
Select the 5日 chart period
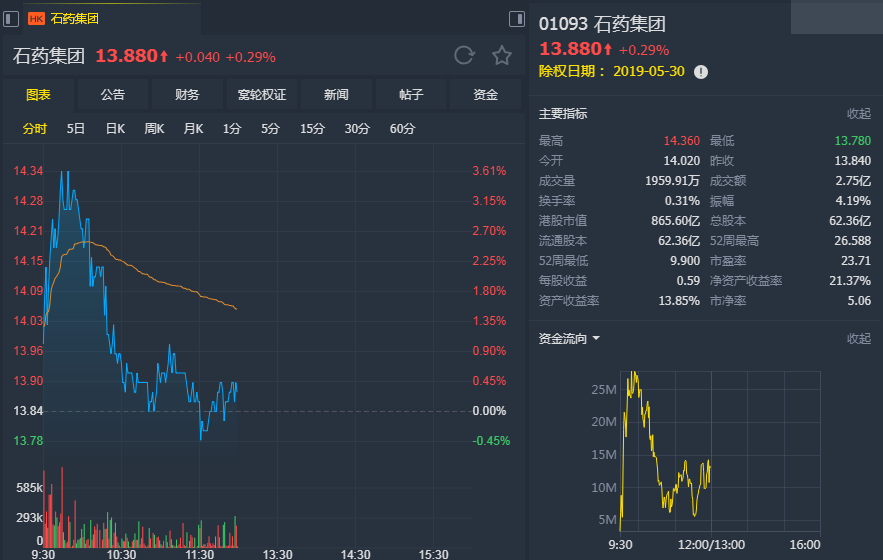coord(75,129)
